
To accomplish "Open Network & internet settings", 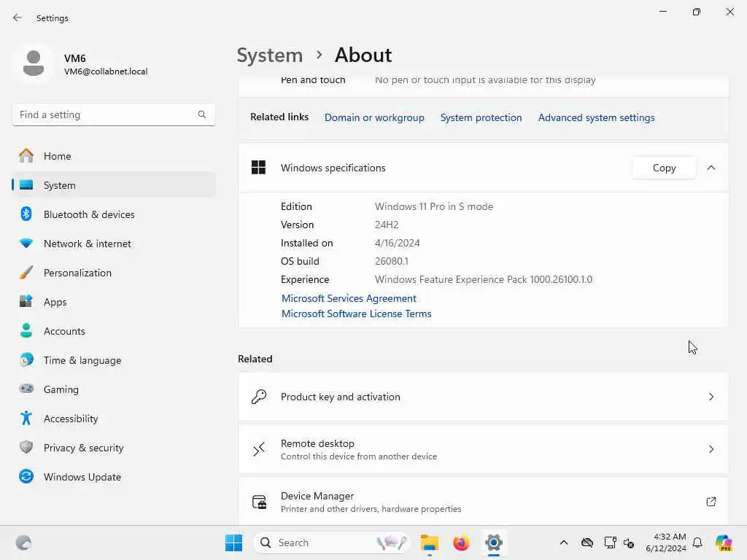I will pos(113,244).
